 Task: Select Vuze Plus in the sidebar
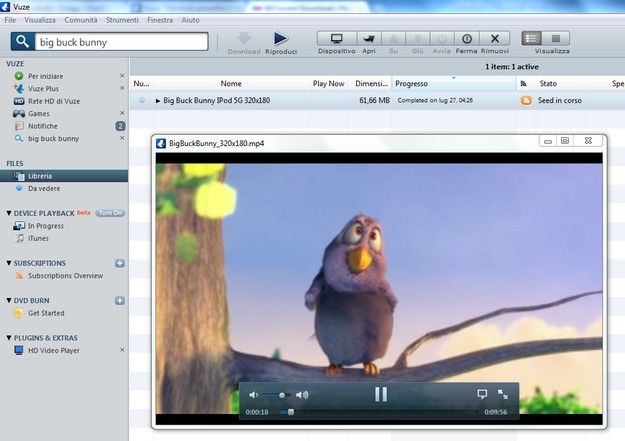(x=43, y=89)
